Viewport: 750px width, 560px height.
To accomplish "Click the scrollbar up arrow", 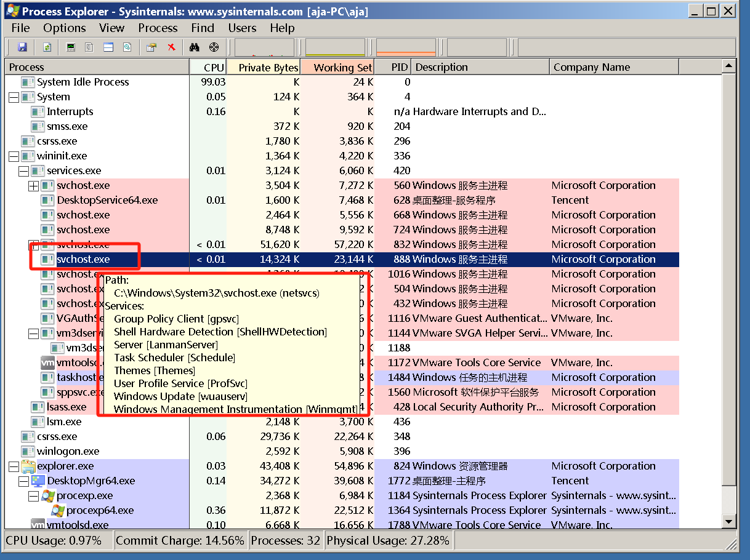I will (728, 66).
